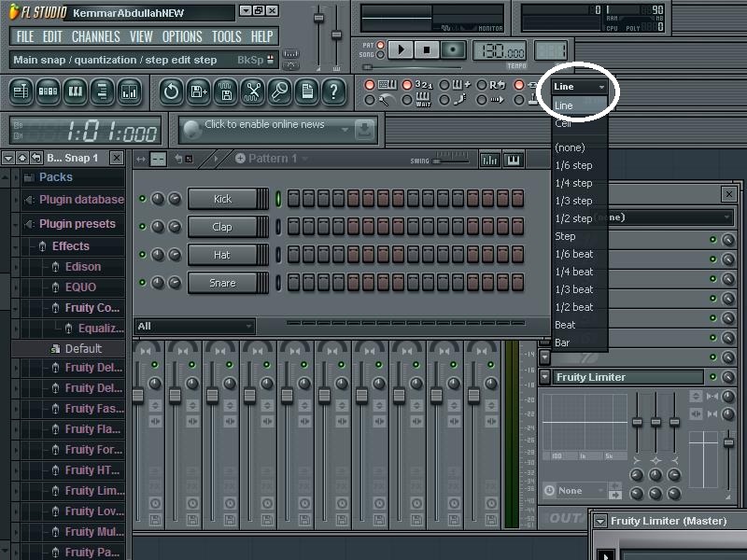This screenshot has width=747, height=560.
Task: Open the project info document icon
Action: click(x=307, y=91)
